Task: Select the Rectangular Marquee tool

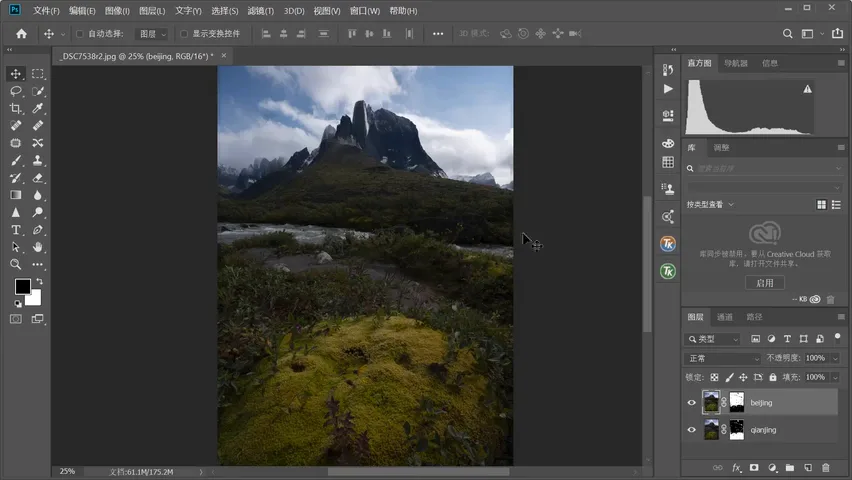Action: point(37,73)
